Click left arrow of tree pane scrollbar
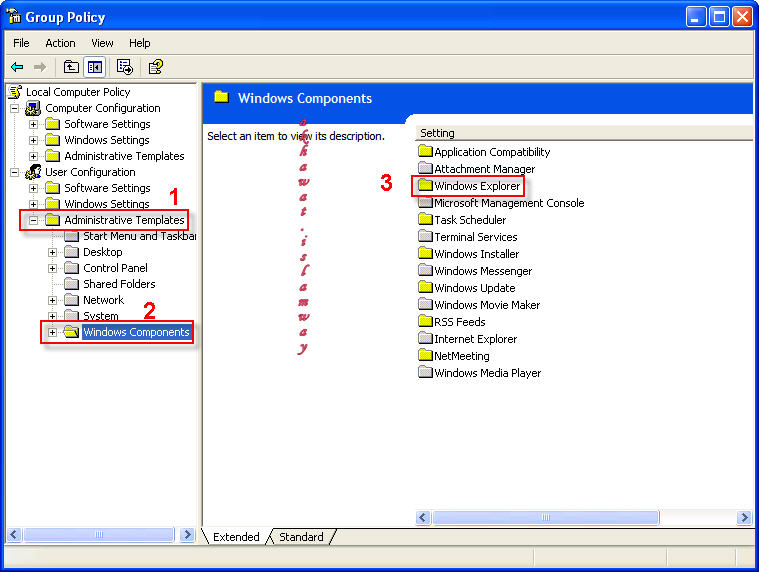 14,534
